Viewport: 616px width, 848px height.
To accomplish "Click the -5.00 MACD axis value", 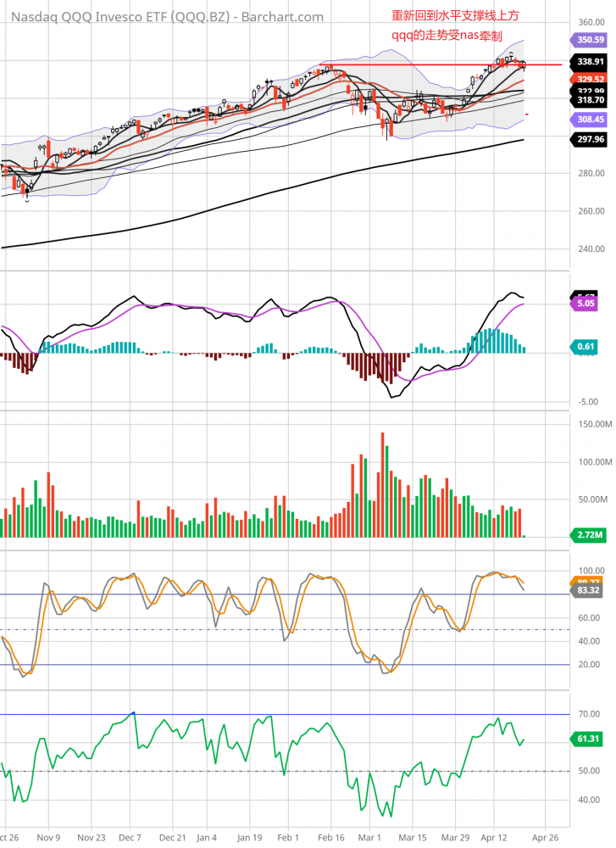I will tap(588, 402).
